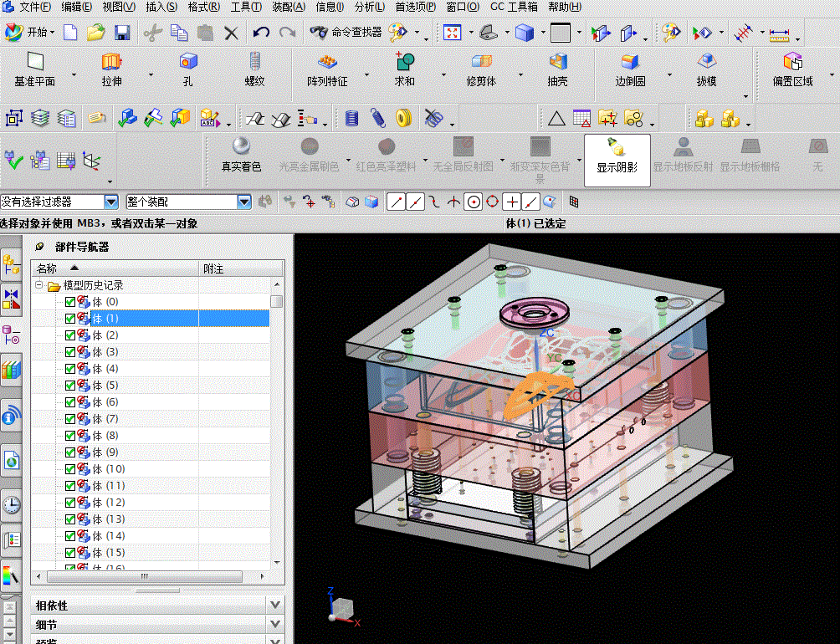Image resolution: width=840 pixels, height=644 pixels.
Task: Select the 抽壳 shell tool
Action: tap(558, 69)
